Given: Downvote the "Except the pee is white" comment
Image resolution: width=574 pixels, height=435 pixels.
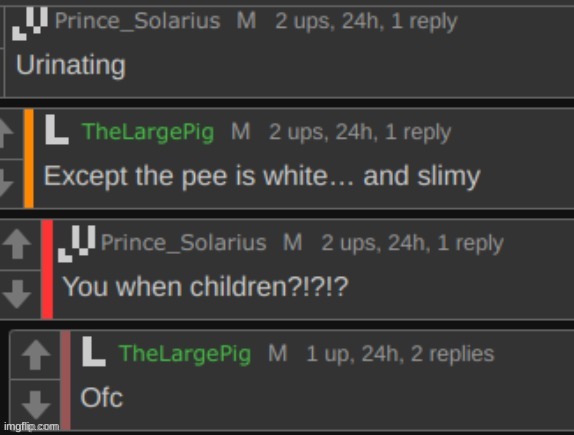Looking at the screenshot, I should pos(6,184).
